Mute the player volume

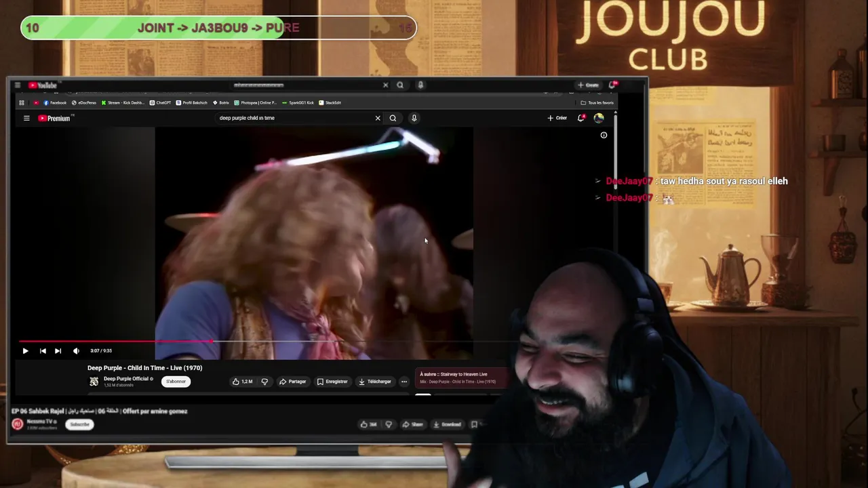(x=76, y=350)
